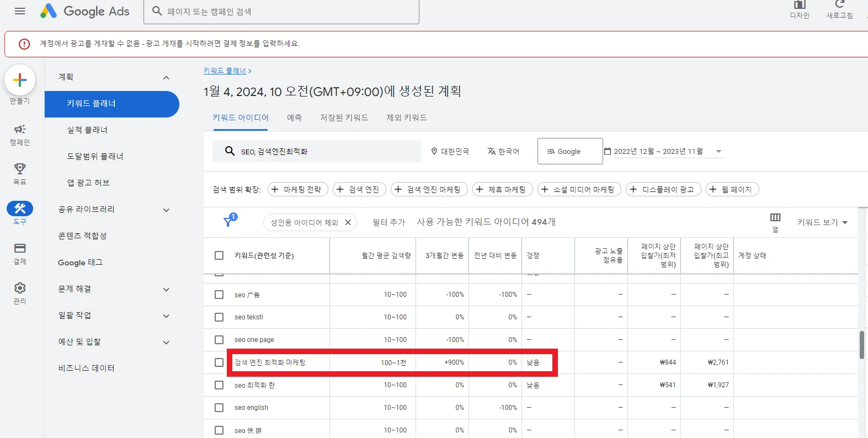Add 디스플레이 광고 to search scope
Screen dimensions: 868x438
[663, 189]
